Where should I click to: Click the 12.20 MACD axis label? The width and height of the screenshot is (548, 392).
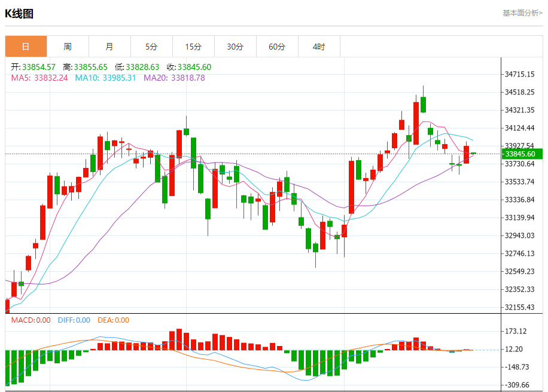(x=514, y=349)
